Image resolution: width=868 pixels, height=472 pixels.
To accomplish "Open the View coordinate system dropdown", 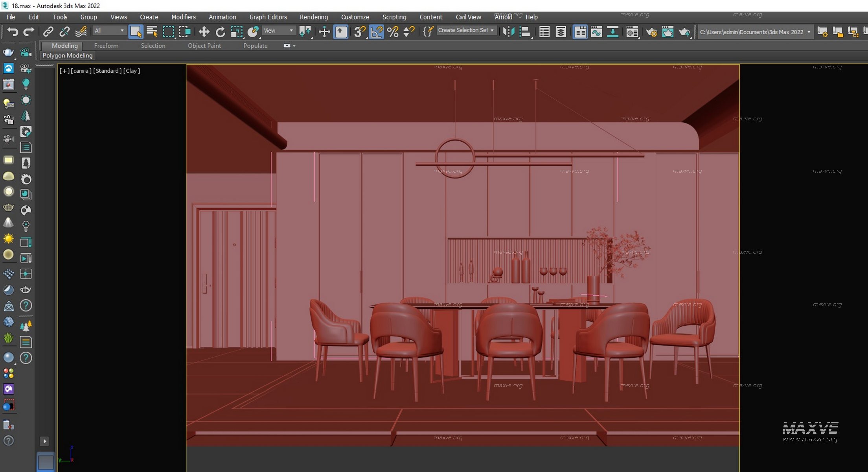I will click(278, 31).
